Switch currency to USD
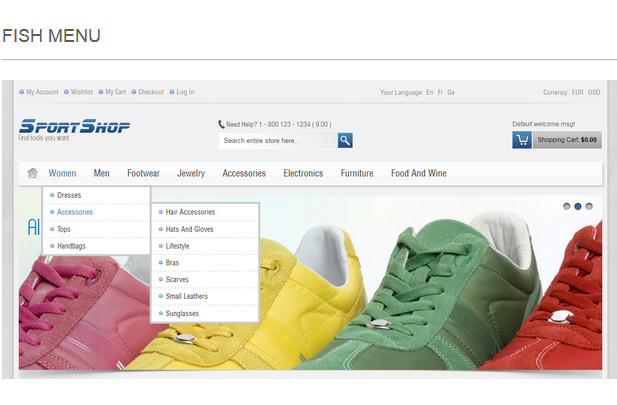The height and width of the screenshot is (405, 617). coord(594,92)
